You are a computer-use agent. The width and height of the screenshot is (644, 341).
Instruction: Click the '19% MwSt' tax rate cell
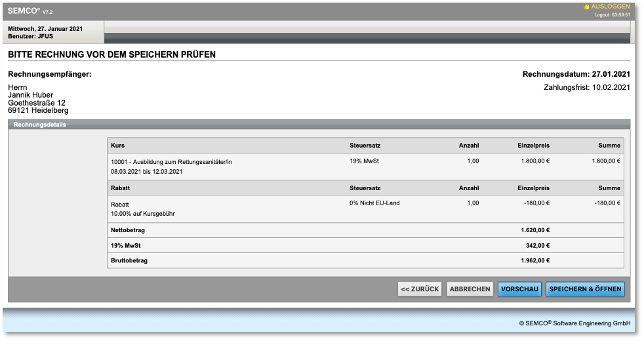click(365, 161)
